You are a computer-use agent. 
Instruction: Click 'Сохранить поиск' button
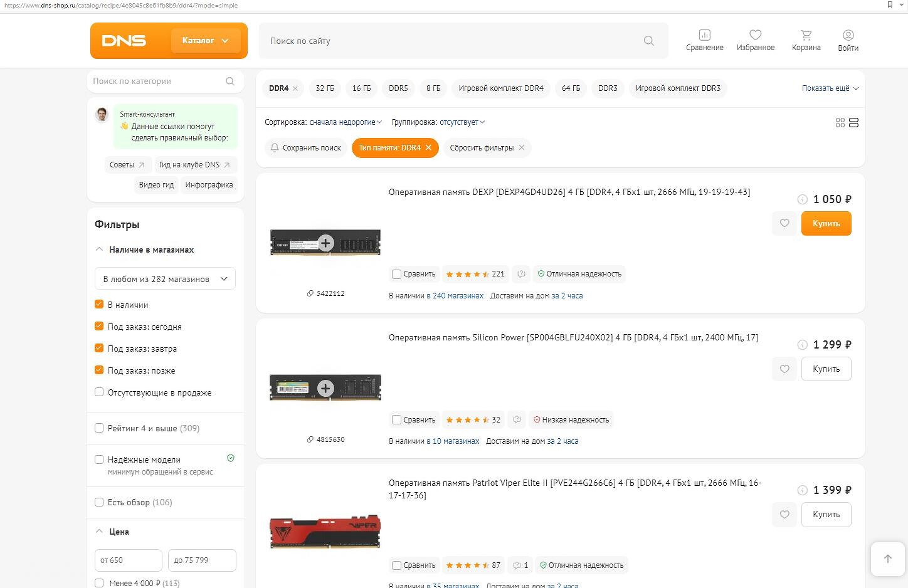[x=306, y=148]
